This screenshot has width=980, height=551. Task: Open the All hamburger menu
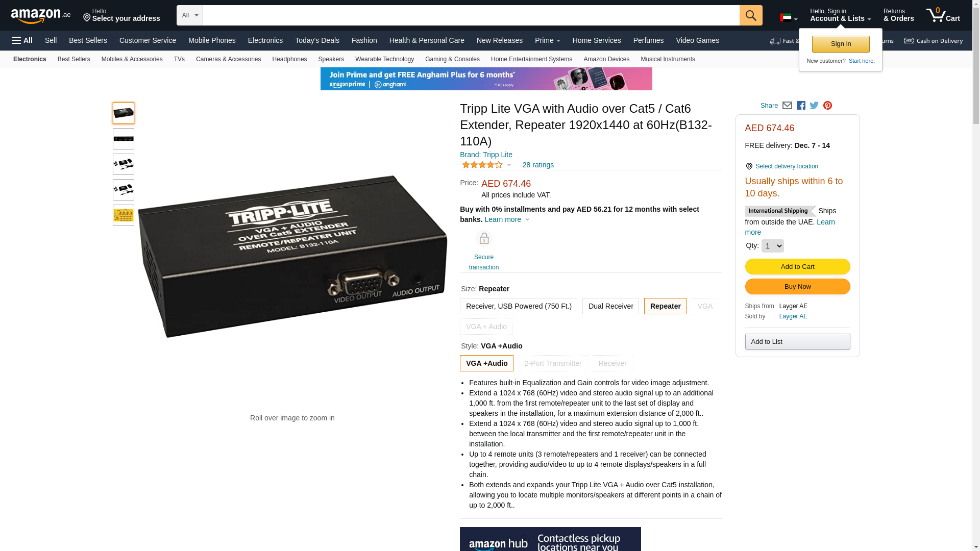coord(22,40)
